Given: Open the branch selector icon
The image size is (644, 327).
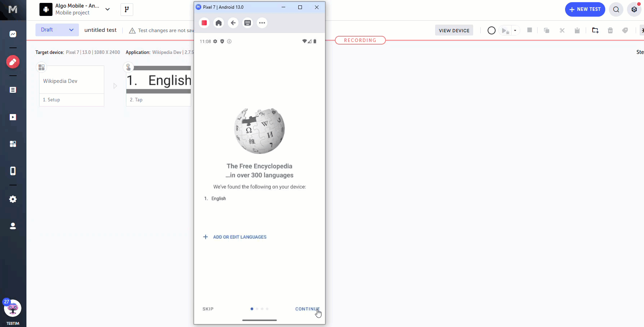Looking at the screenshot, I should point(127,9).
